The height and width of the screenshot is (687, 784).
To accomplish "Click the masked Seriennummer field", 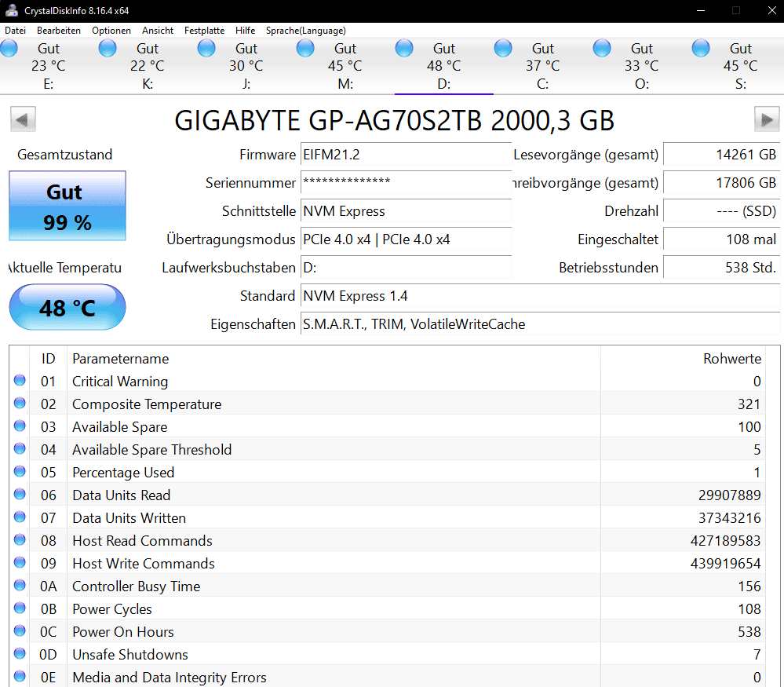I will (406, 183).
